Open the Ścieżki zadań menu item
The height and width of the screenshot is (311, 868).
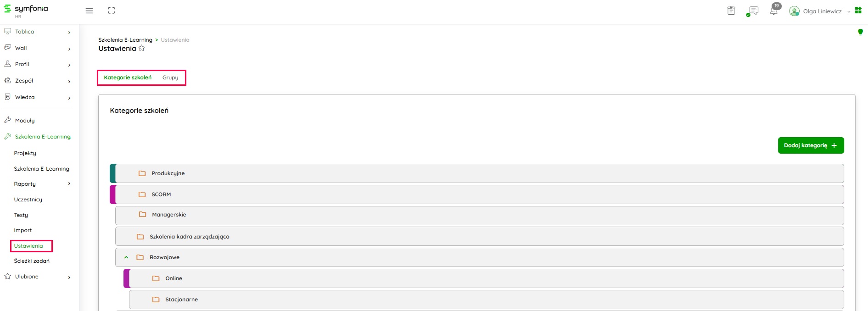pos(32,261)
